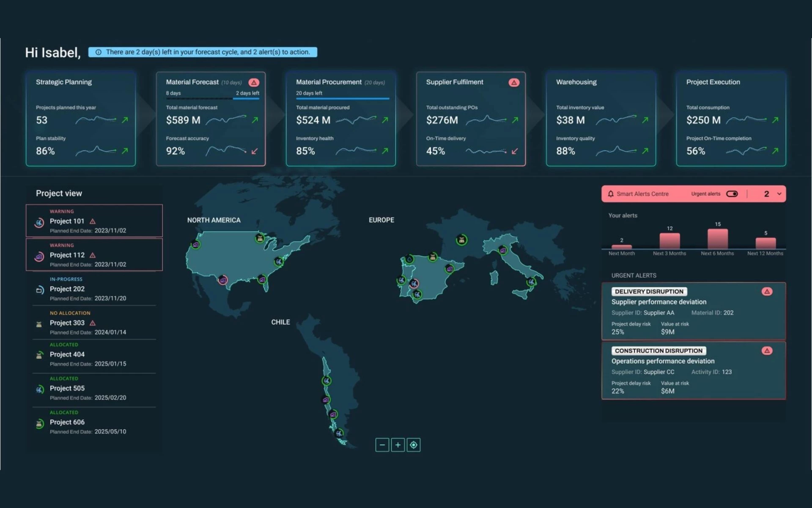Select Project 112 in the project list
The height and width of the screenshot is (508, 812).
pyautogui.click(x=94, y=255)
